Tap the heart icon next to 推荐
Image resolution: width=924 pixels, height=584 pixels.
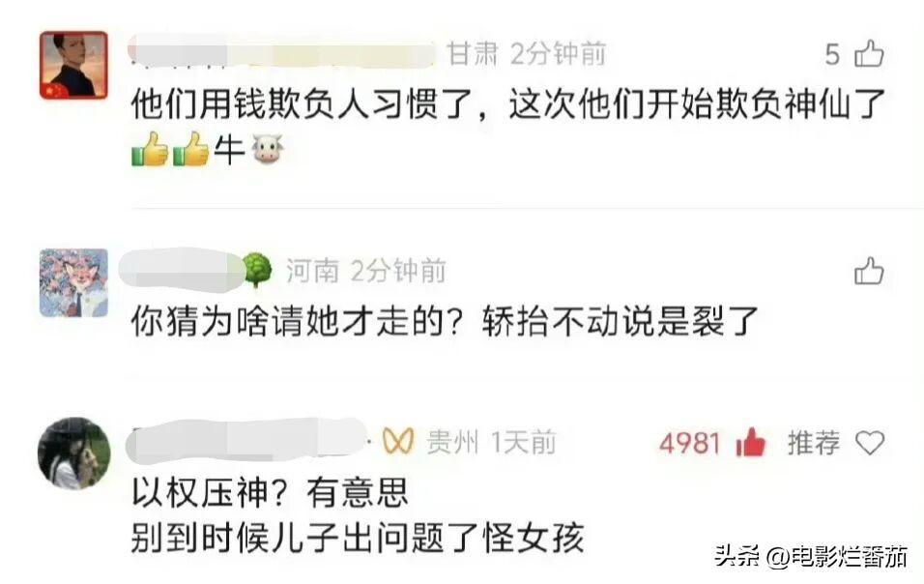tap(870, 443)
